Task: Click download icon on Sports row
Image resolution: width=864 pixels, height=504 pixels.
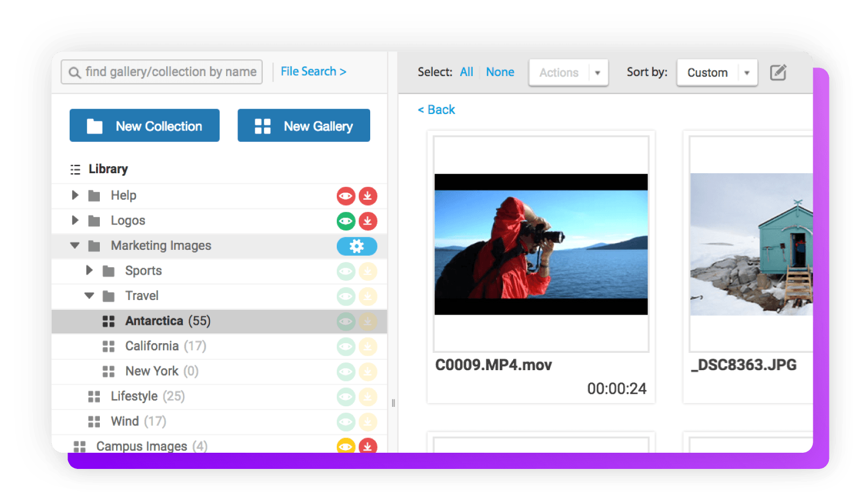Action: point(368,271)
